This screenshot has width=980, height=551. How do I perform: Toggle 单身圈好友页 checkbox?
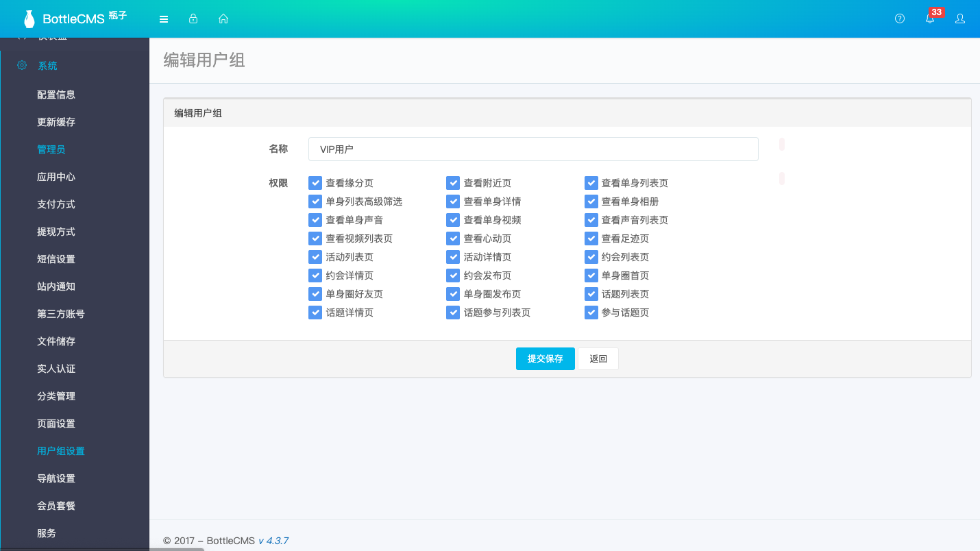[x=315, y=294]
